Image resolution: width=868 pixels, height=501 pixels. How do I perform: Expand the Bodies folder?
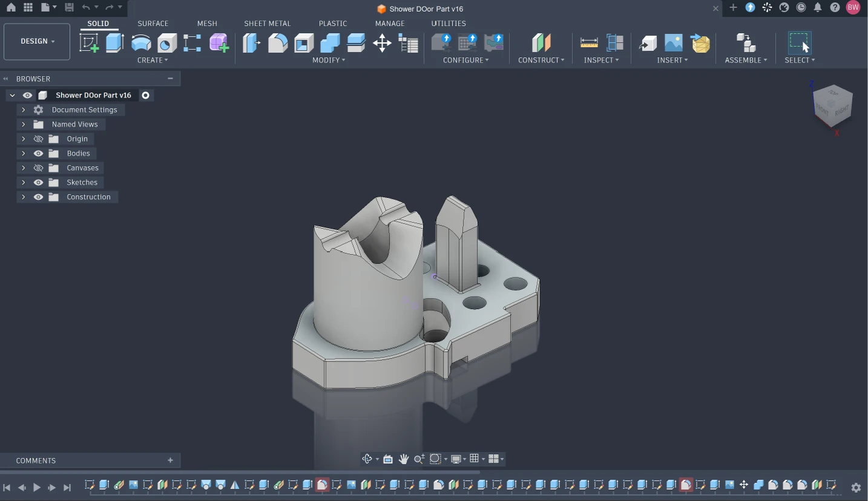(23, 153)
